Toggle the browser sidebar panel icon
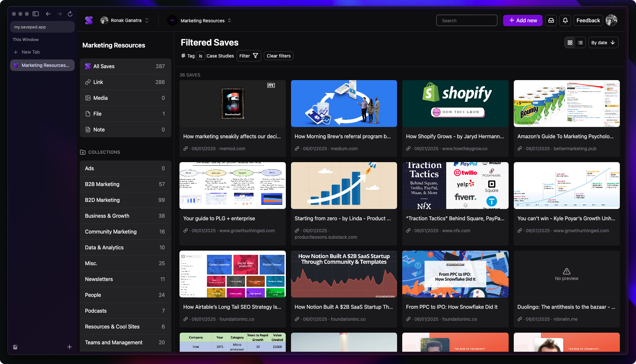 coord(36,14)
